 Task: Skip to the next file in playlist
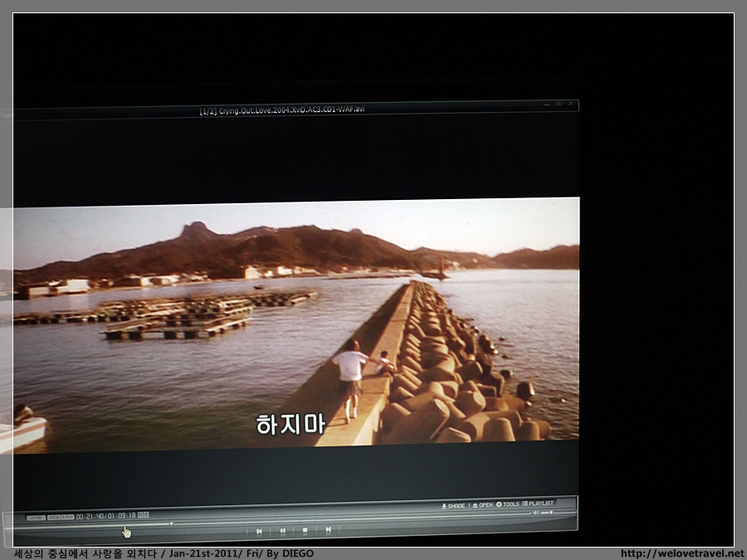point(328,529)
